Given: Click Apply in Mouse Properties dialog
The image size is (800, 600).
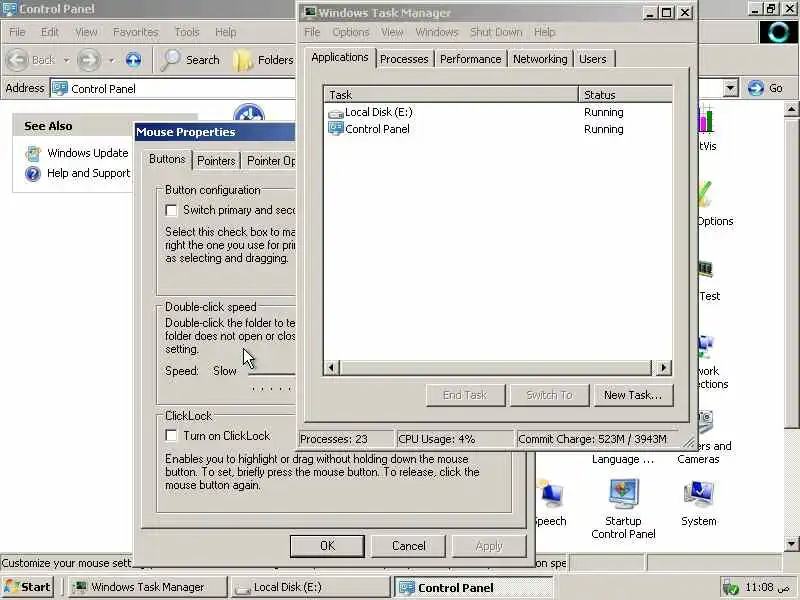Looking at the screenshot, I should click(x=489, y=546).
